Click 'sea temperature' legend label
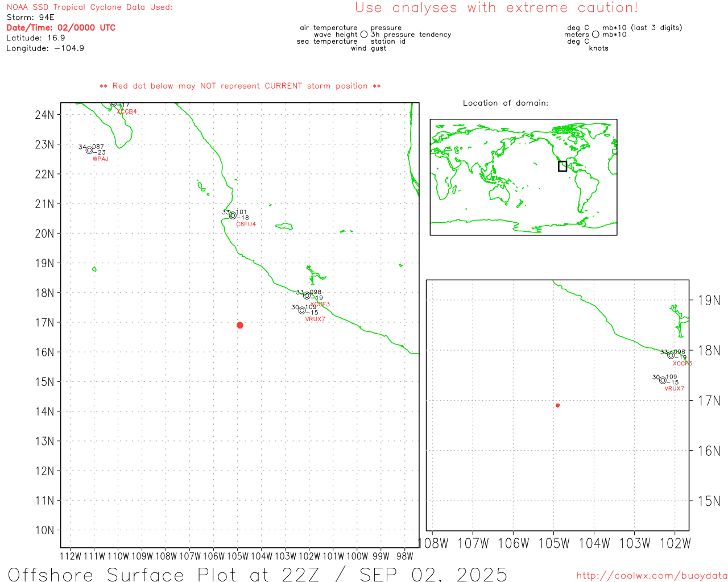The height and width of the screenshot is (582, 728). pos(327,41)
